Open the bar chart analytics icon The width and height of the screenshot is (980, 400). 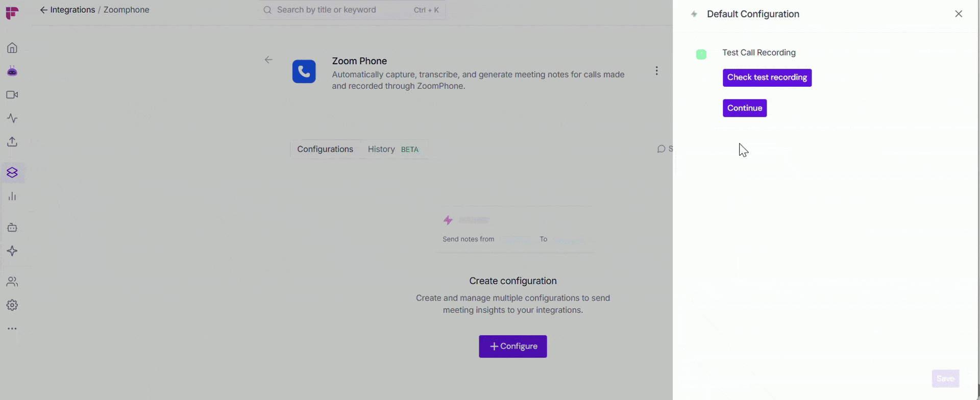(x=12, y=196)
